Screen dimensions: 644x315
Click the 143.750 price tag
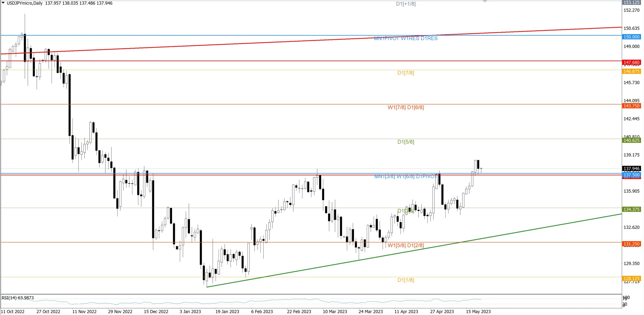point(631,106)
